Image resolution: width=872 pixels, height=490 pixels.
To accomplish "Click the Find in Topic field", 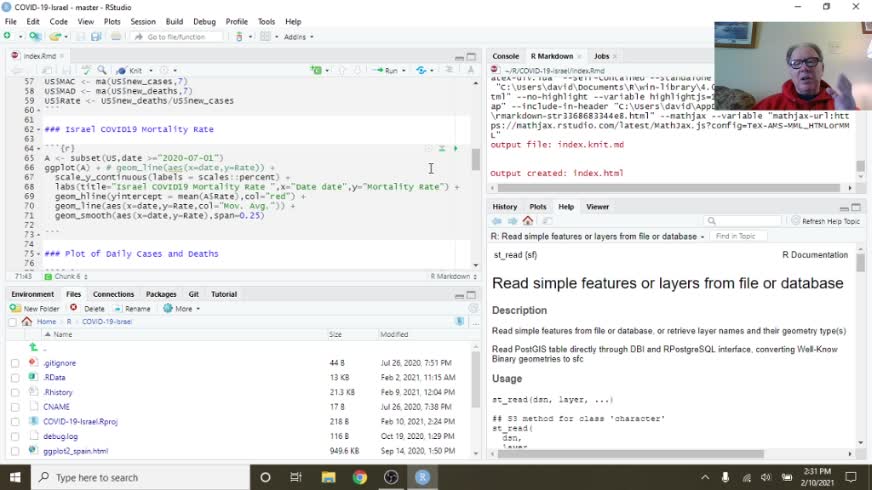I will (737, 236).
